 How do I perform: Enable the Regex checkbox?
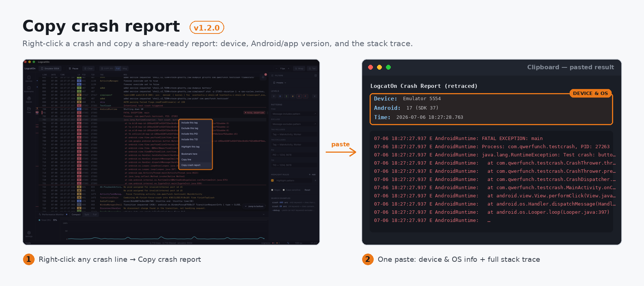click(272, 190)
